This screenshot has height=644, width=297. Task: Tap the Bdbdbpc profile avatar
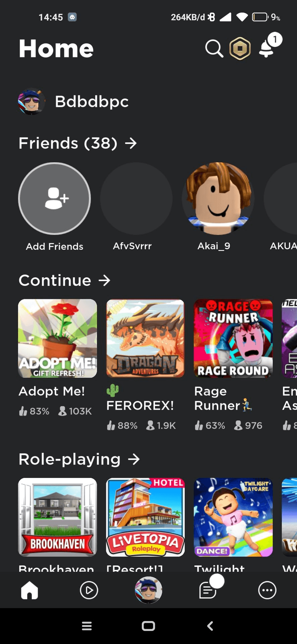pos(31,102)
